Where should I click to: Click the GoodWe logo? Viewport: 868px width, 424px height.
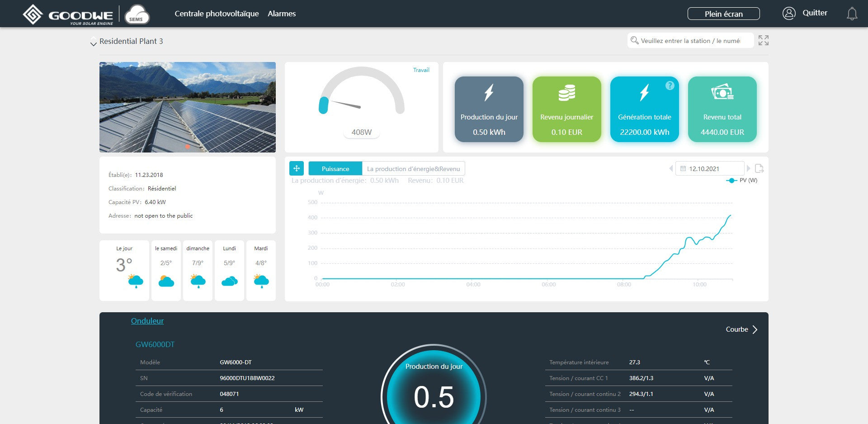(x=68, y=14)
